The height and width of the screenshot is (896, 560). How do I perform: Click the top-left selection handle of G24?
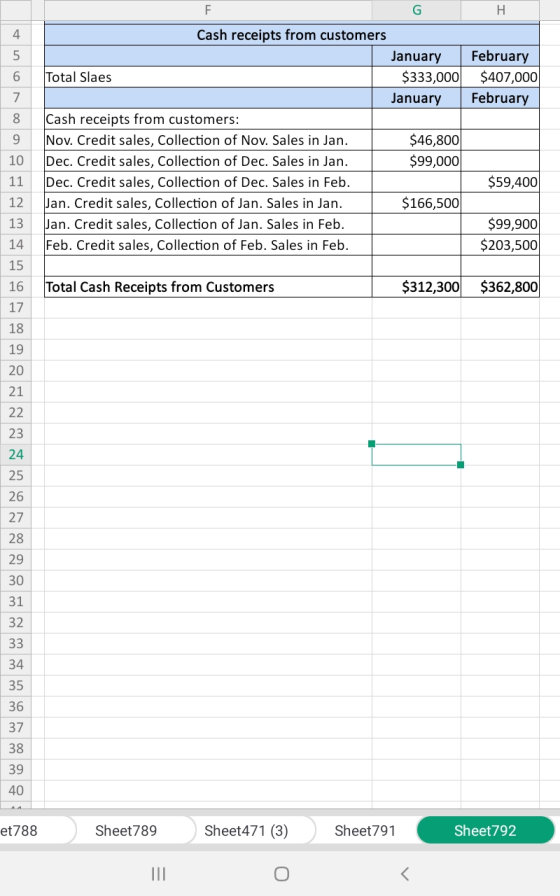372,443
